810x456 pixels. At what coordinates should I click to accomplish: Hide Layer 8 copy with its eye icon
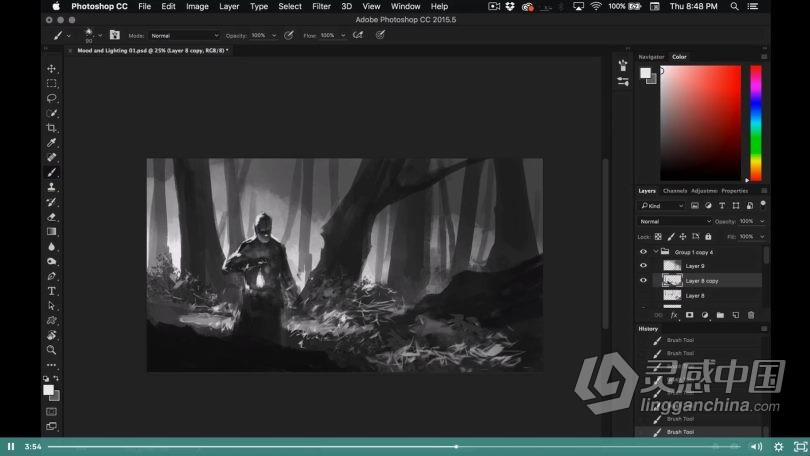[x=643, y=280]
